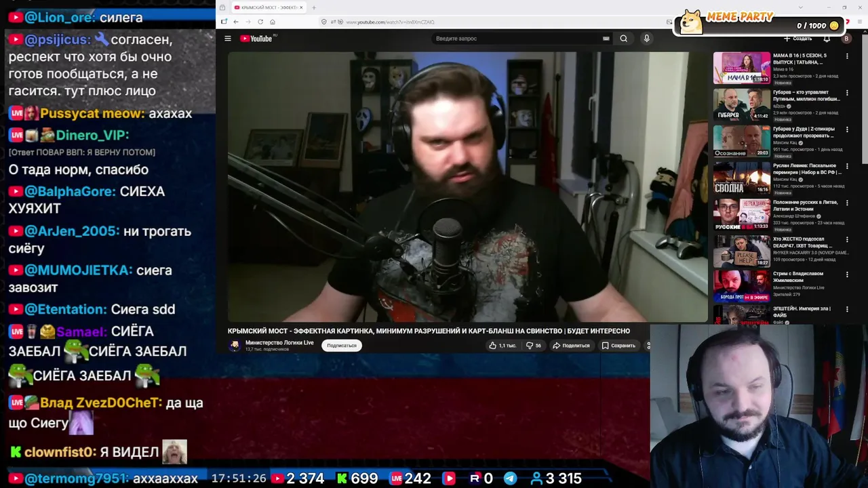Open more options for МАМА В 16 video

(x=847, y=56)
